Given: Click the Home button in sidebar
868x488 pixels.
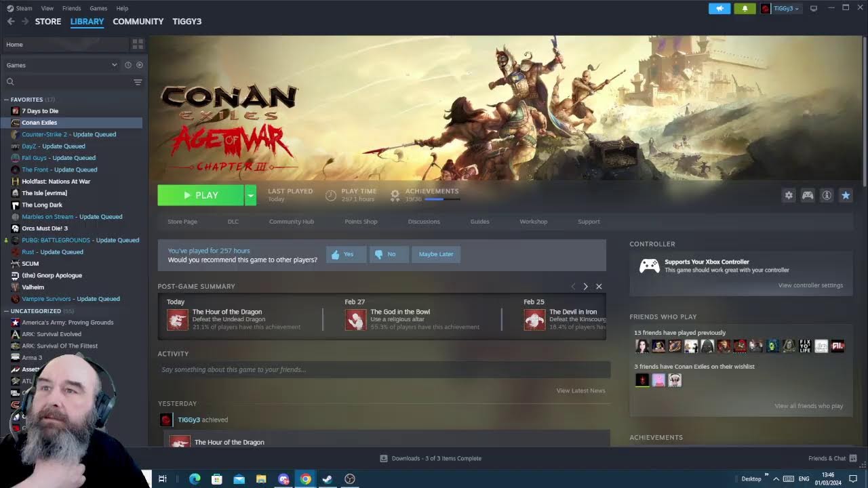Looking at the screenshot, I should (x=65, y=44).
